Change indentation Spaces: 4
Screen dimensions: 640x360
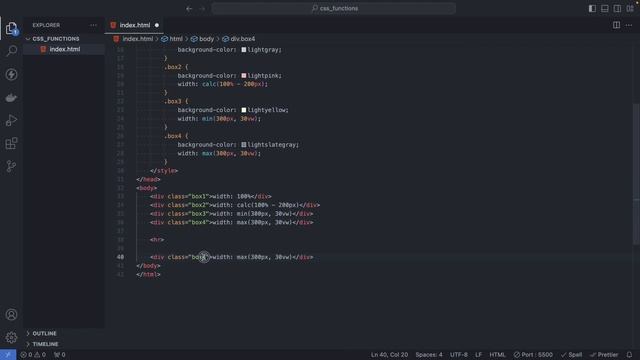429,355
